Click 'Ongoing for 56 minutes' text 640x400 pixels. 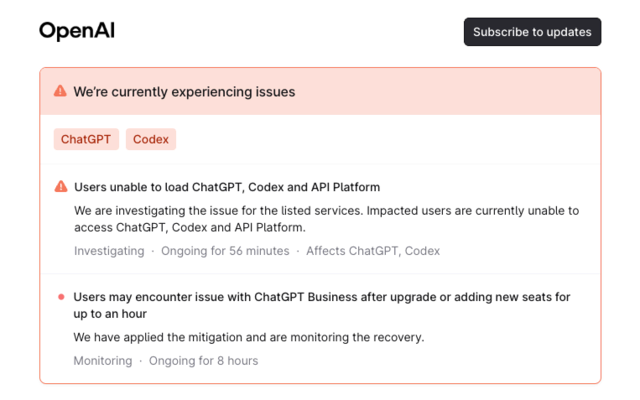225,251
